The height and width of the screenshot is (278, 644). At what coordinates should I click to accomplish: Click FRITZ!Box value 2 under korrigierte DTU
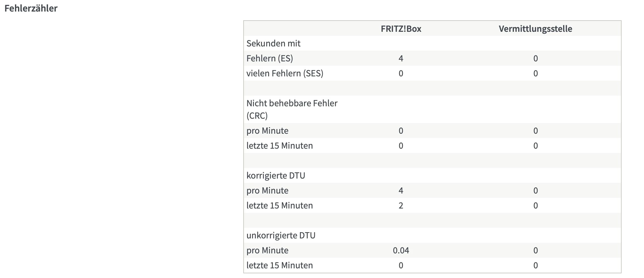pos(401,205)
